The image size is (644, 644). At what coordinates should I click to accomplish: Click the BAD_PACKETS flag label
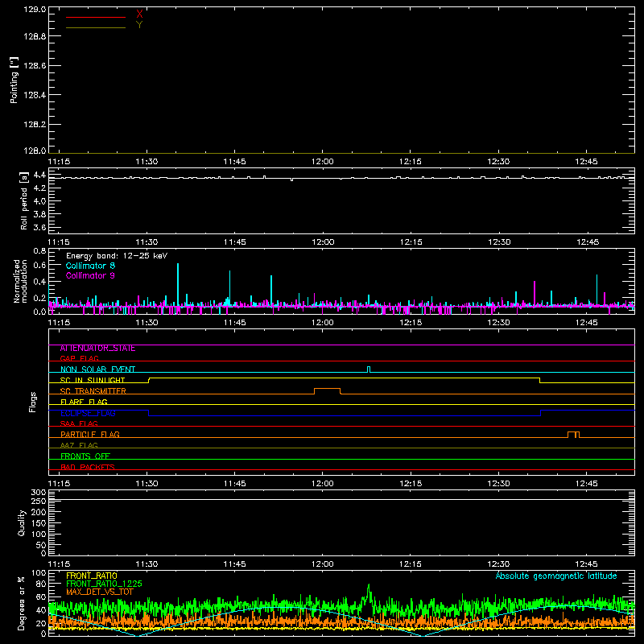(88, 467)
